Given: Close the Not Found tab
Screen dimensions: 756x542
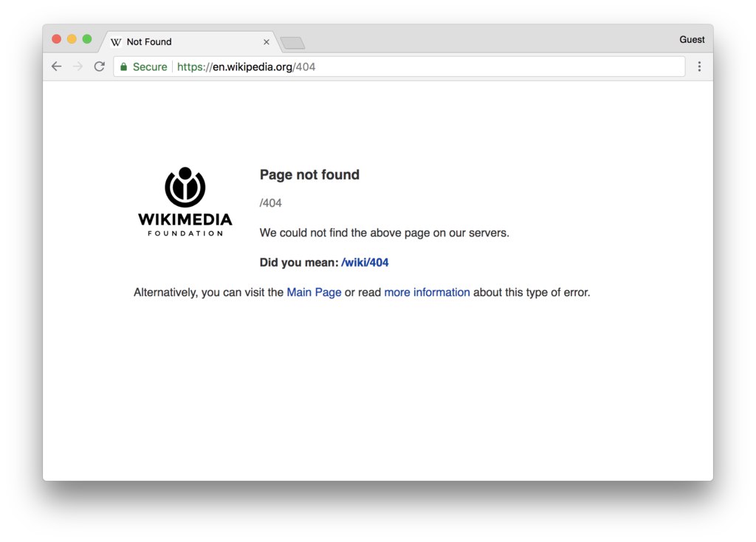Looking at the screenshot, I should point(266,42).
